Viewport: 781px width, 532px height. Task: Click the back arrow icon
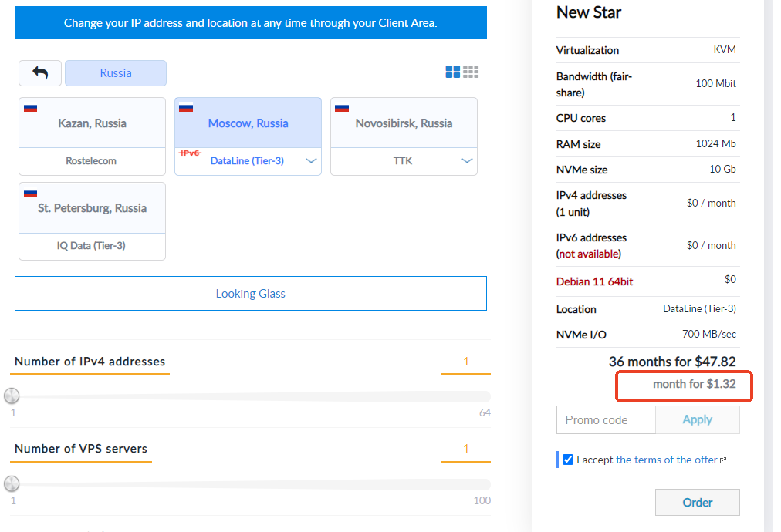tap(40, 73)
